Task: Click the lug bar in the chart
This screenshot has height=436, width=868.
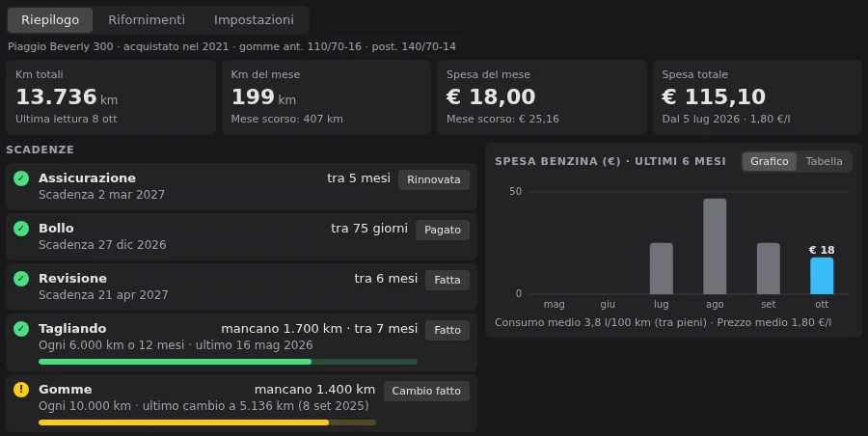Action: tap(661, 268)
